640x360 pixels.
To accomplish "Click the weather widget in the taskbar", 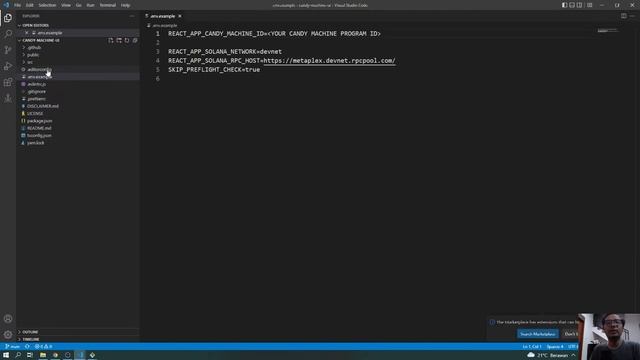I will coord(548,355).
